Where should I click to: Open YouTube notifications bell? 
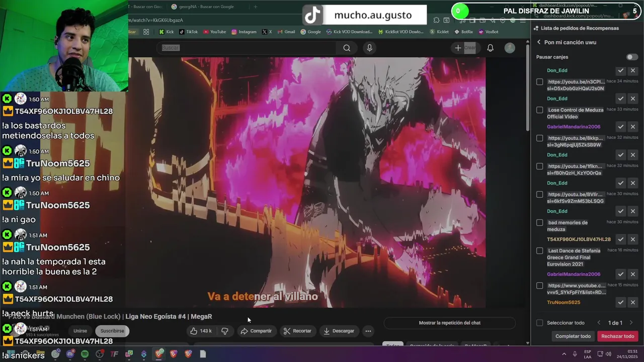point(490,48)
